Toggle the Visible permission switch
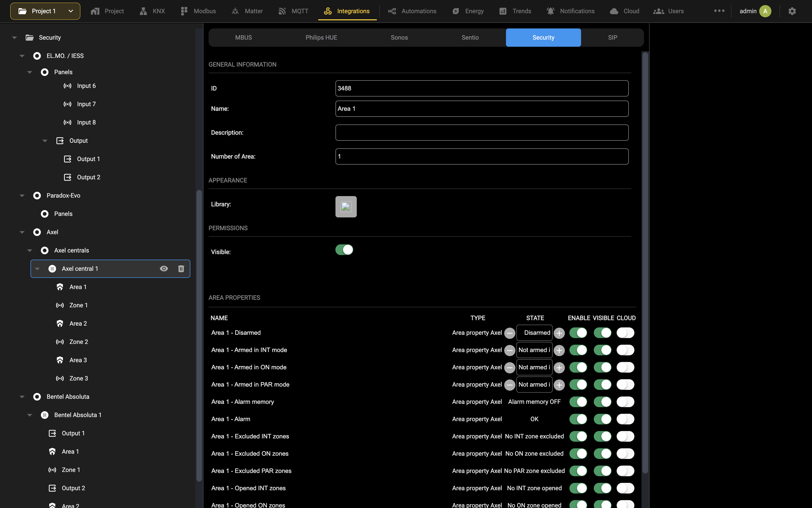This screenshot has width=812, height=508. (344, 250)
